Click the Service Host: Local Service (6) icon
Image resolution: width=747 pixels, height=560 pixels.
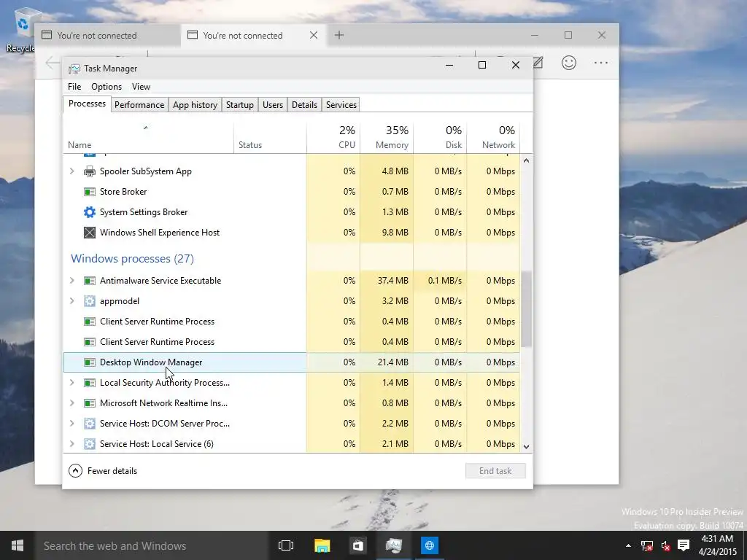click(90, 444)
